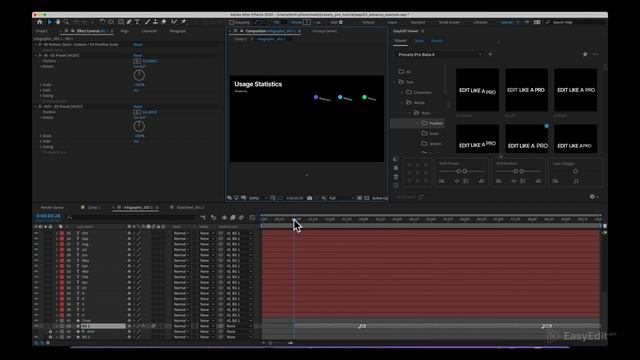Click the timeline layer search field

[x=131, y=218]
